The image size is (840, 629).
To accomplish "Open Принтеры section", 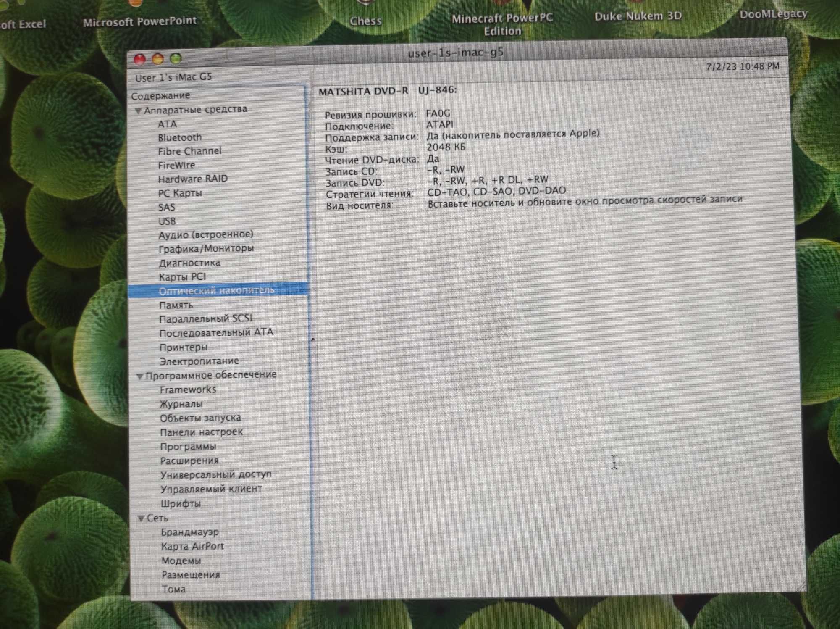I will coord(184,347).
